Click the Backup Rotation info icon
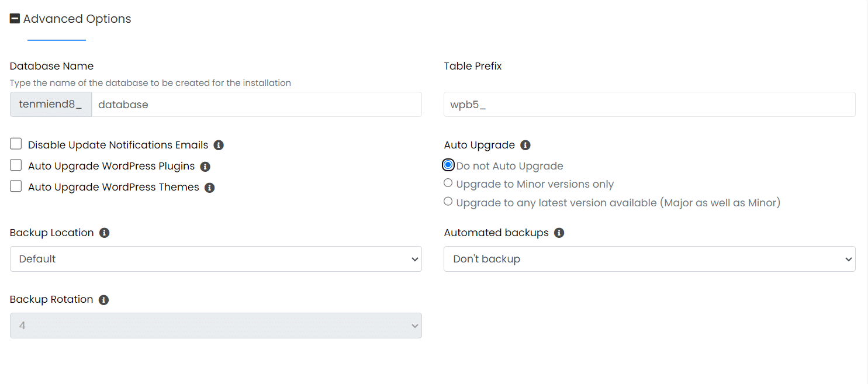The image size is (868, 384). tap(103, 299)
